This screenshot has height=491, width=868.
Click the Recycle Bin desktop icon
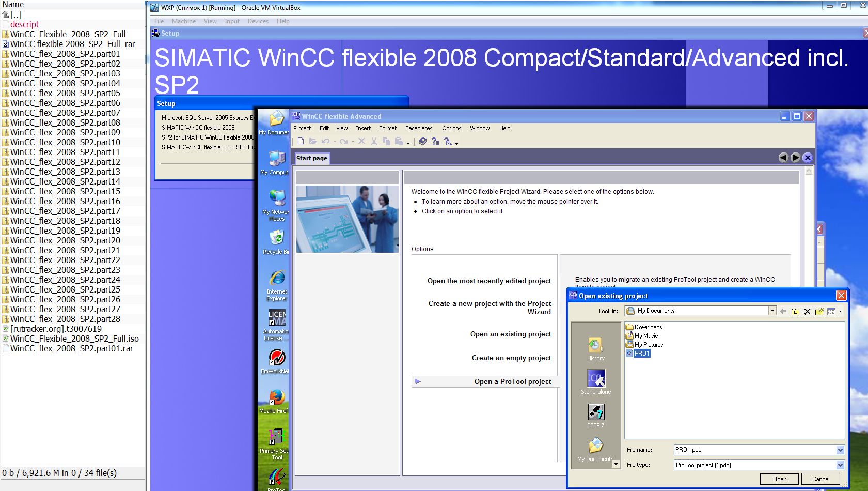click(x=276, y=242)
